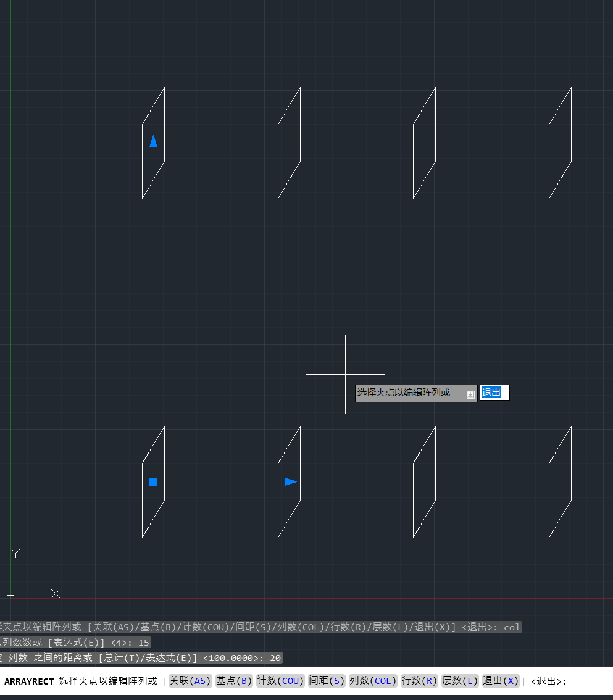
Task: Click 退出(X) to exit the array command
Action: tap(501, 681)
